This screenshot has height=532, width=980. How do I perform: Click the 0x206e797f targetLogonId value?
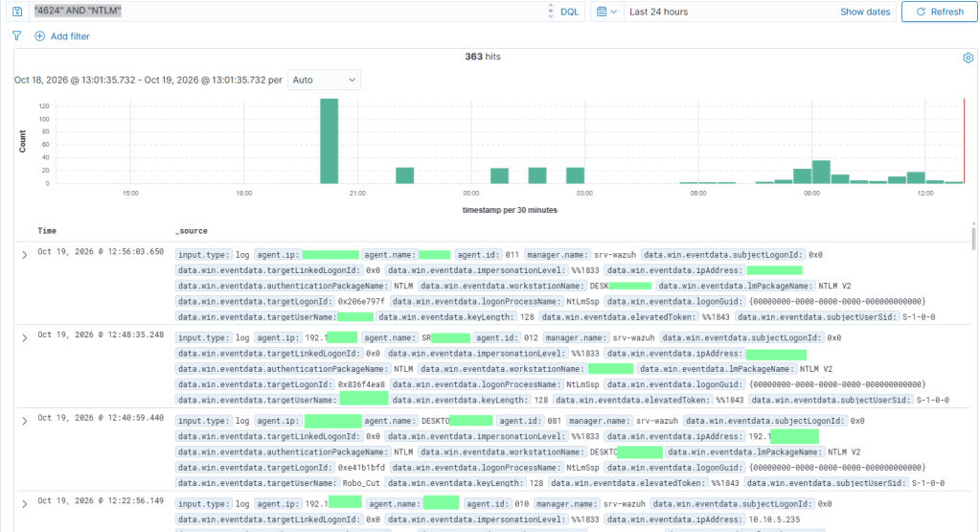(x=361, y=301)
